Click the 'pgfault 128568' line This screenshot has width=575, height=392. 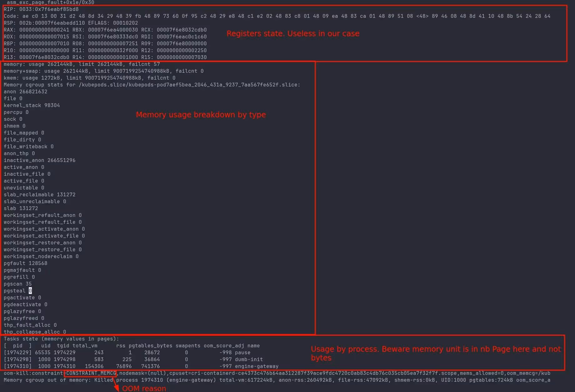point(26,263)
